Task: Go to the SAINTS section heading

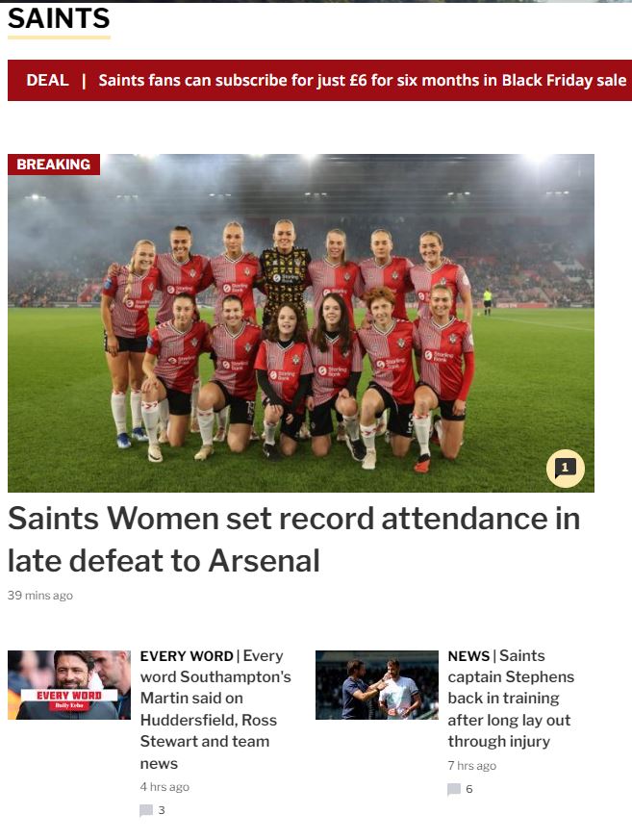Action: [x=59, y=18]
